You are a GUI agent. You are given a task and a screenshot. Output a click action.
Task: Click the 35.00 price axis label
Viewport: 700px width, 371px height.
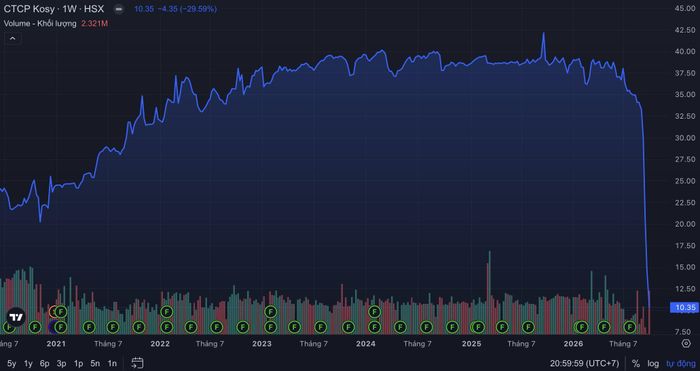point(685,95)
